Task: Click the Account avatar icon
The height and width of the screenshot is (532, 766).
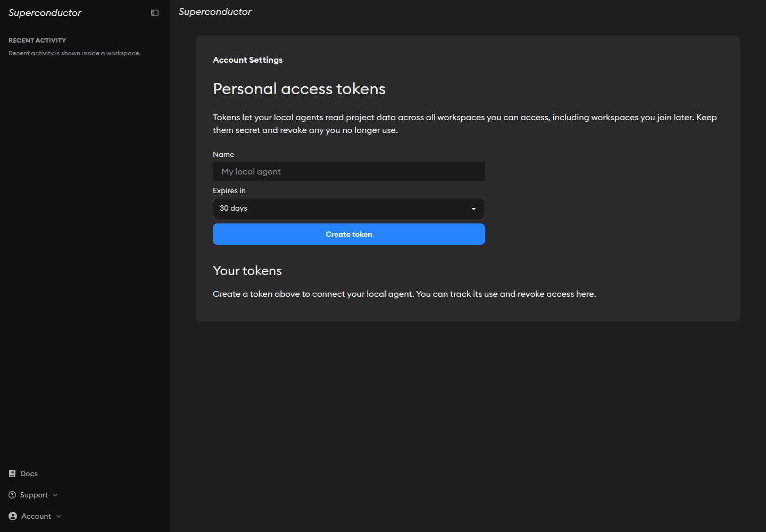Action: point(13,516)
